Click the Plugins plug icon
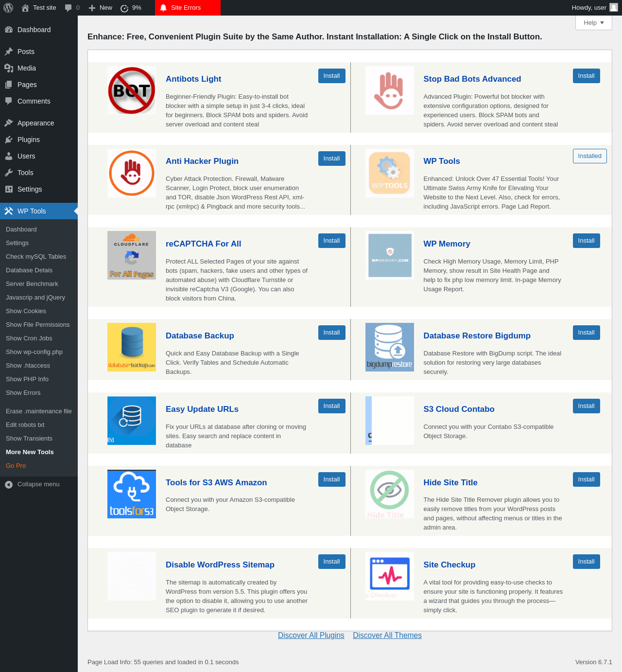622x672 pixels. pyautogui.click(x=9, y=140)
